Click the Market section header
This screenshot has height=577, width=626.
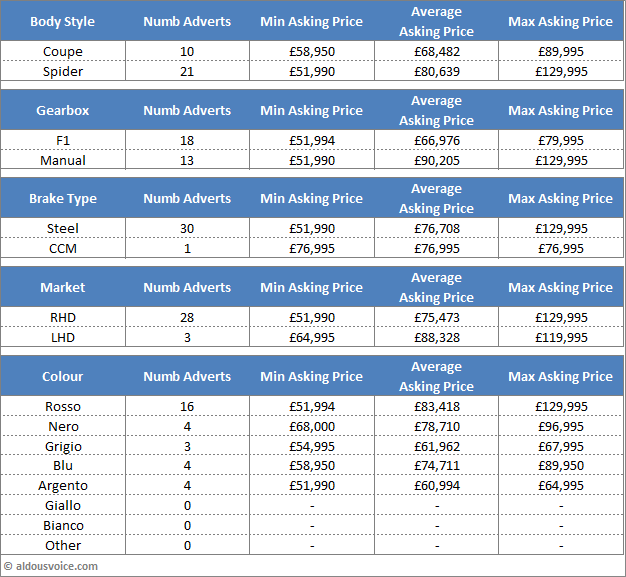63,287
